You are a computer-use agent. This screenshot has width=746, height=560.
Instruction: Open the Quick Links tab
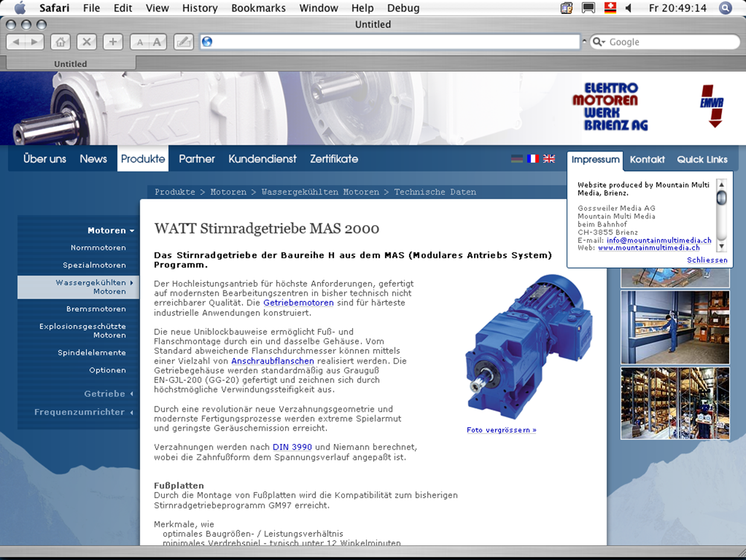pyautogui.click(x=702, y=160)
